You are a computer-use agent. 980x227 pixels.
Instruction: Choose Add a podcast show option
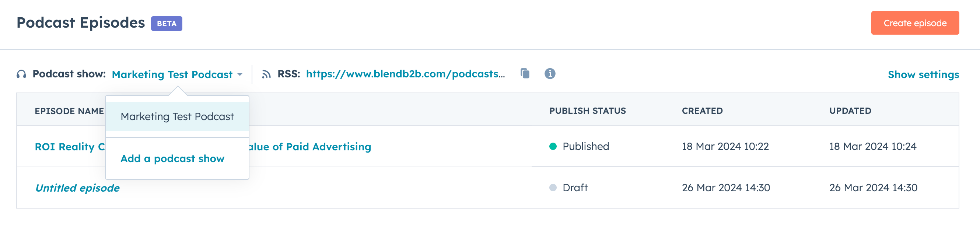tap(172, 158)
